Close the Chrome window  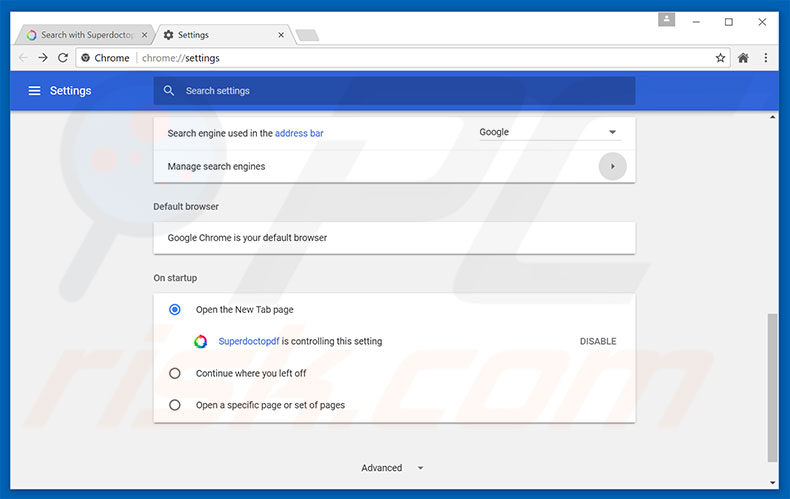[762, 22]
